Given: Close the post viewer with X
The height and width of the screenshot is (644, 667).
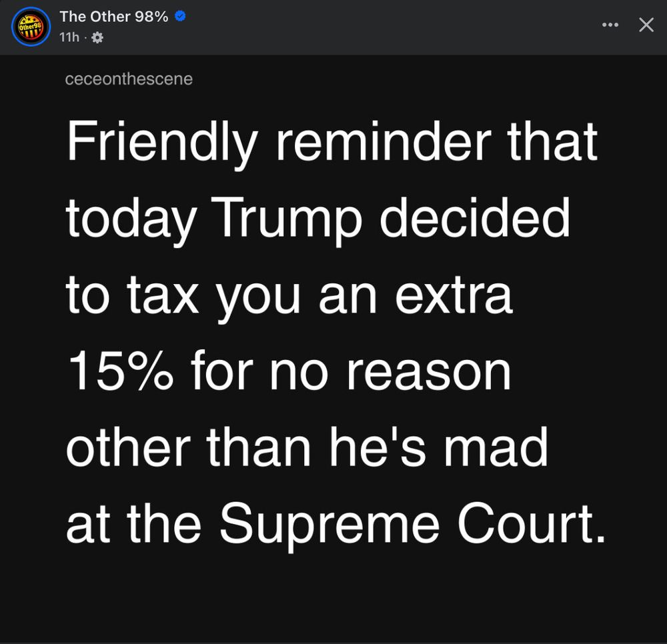Looking at the screenshot, I should point(646,25).
